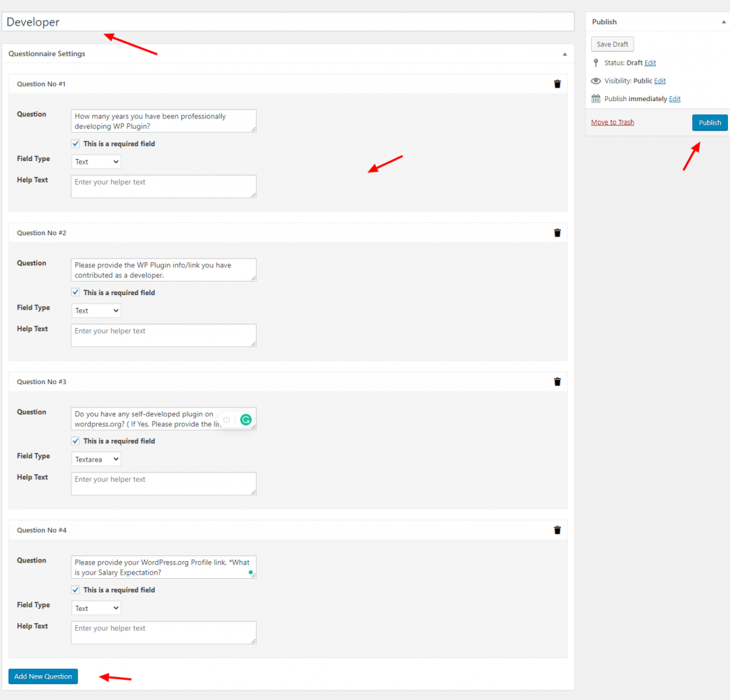Click Help Text field in Question No #4
The height and width of the screenshot is (700, 730).
point(163,632)
